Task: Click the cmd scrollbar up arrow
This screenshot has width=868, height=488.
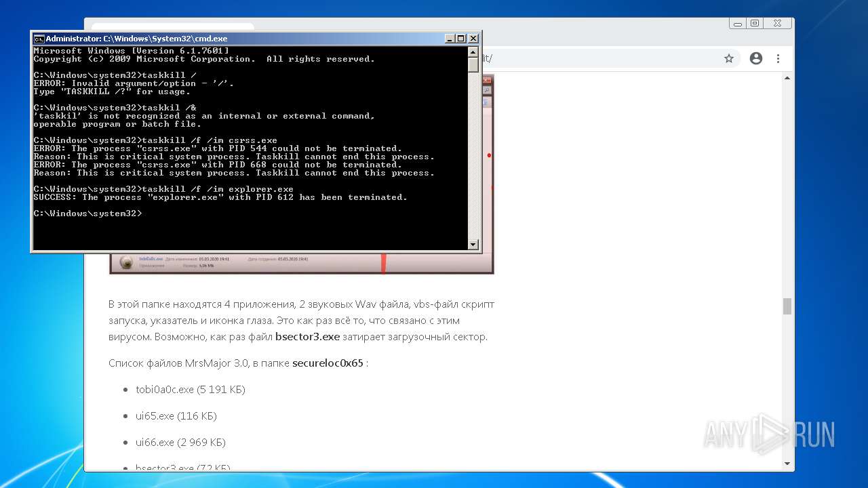Action: 473,52
